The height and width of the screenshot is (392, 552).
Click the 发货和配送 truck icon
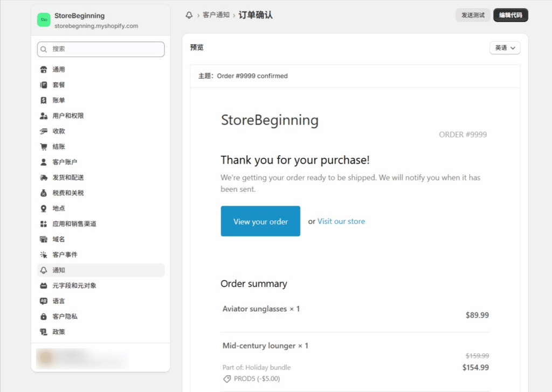tap(44, 178)
